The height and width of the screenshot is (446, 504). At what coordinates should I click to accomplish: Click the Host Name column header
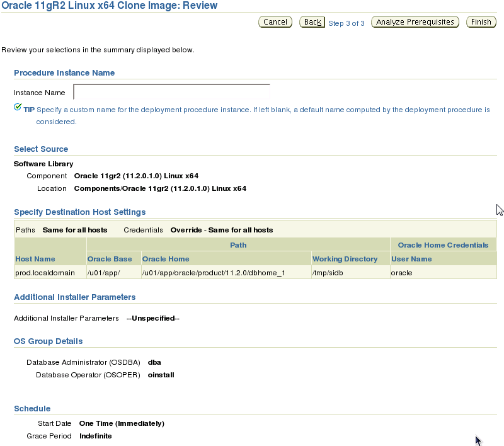(x=35, y=259)
